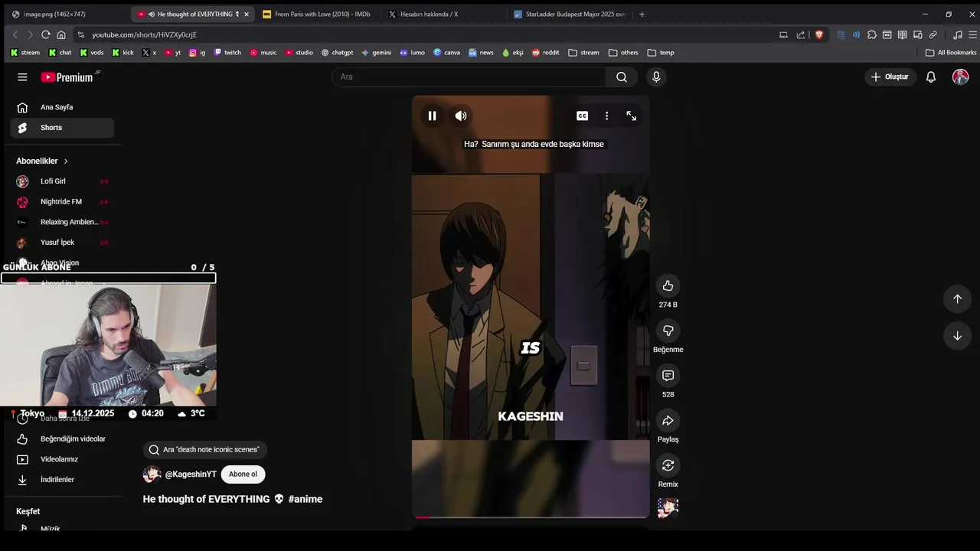Select Shorts in the sidebar

point(62,128)
